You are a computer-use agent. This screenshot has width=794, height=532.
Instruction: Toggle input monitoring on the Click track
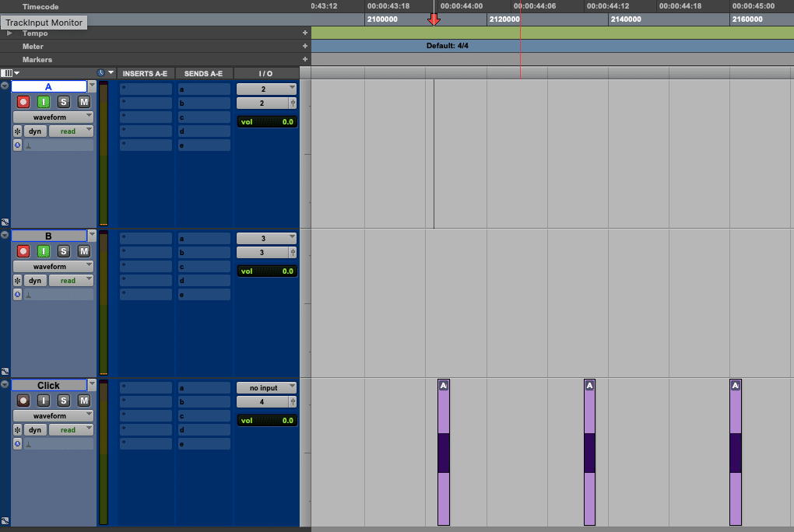click(x=44, y=401)
